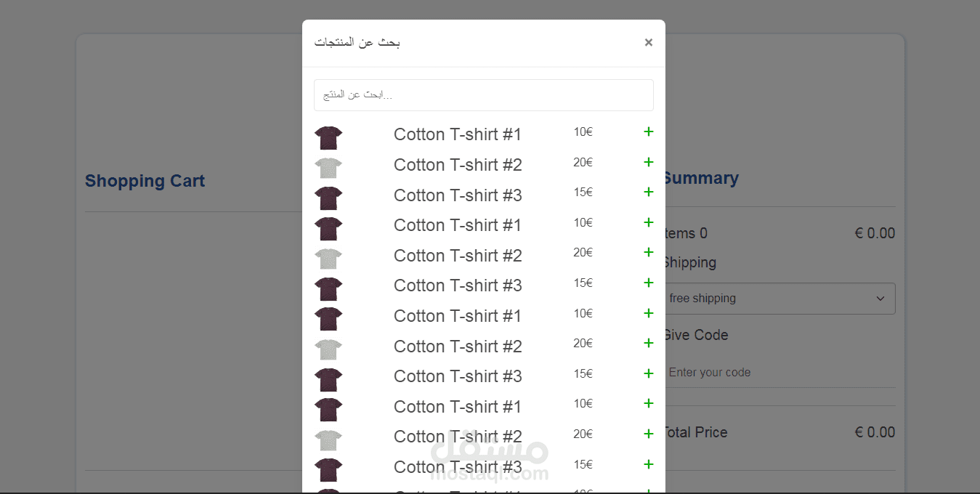Click the Shopping Cart heading
Viewport: 980px width, 494px height.
tap(145, 181)
